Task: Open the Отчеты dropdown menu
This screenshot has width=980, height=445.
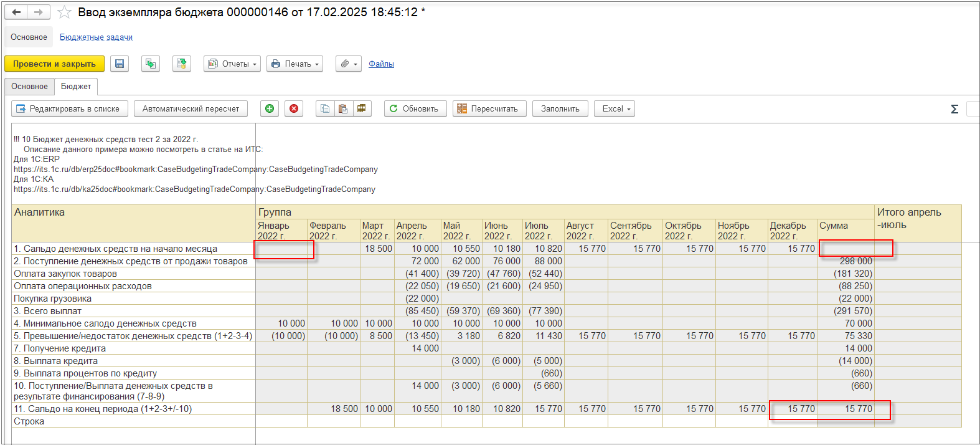Action: tap(232, 64)
